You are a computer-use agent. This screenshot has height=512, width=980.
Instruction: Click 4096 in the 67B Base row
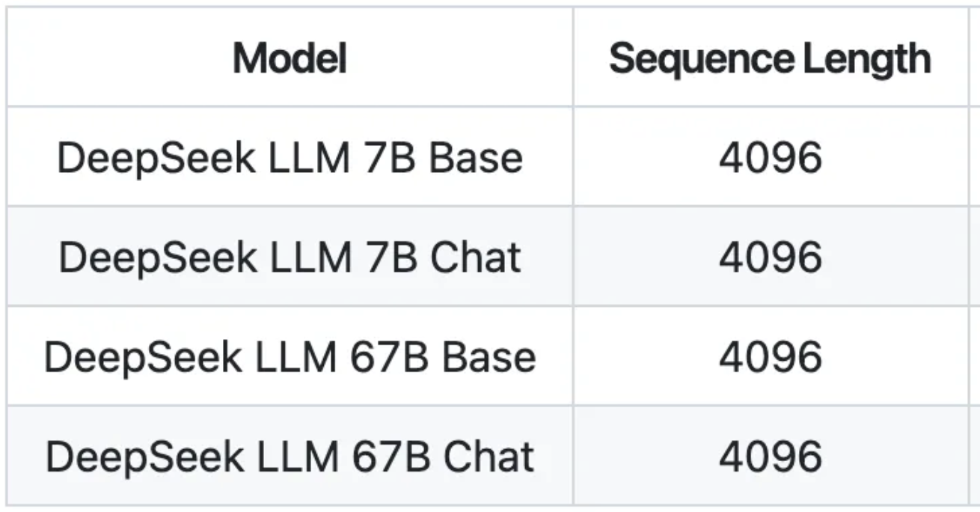[770, 357]
